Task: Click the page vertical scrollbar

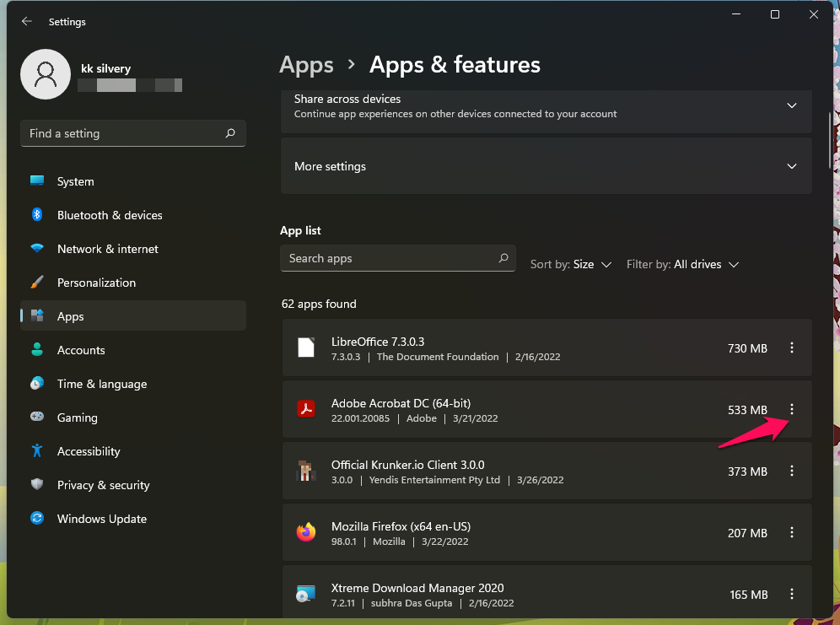Action: (829, 140)
